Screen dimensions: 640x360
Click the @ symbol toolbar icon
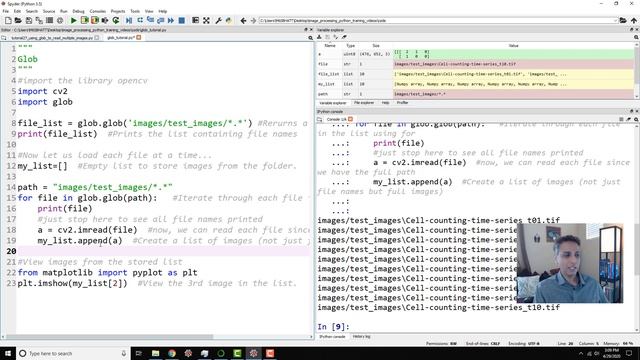click(60, 20)
